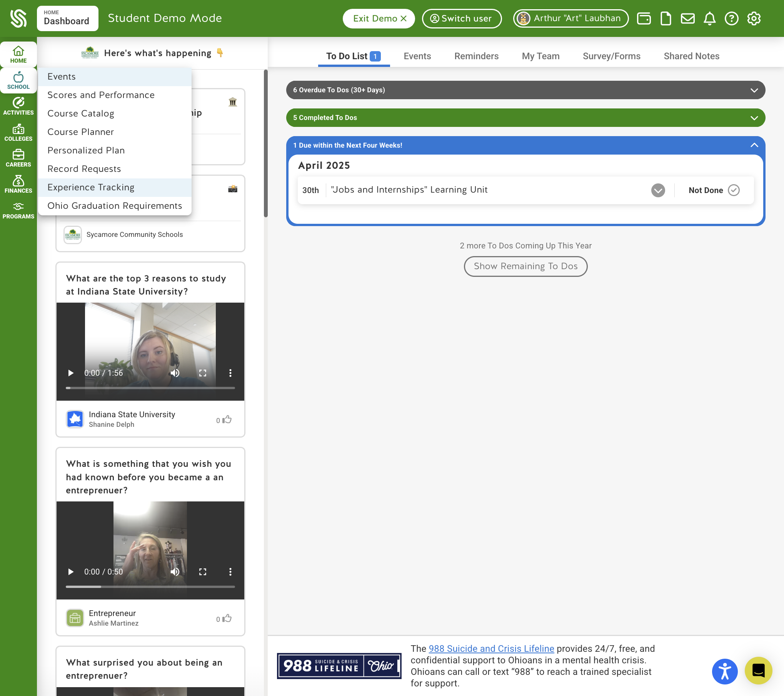The height and width of the screenshot is (696, 784).
Task: Open Colleges in the sidebar
Action: point(18,132)
